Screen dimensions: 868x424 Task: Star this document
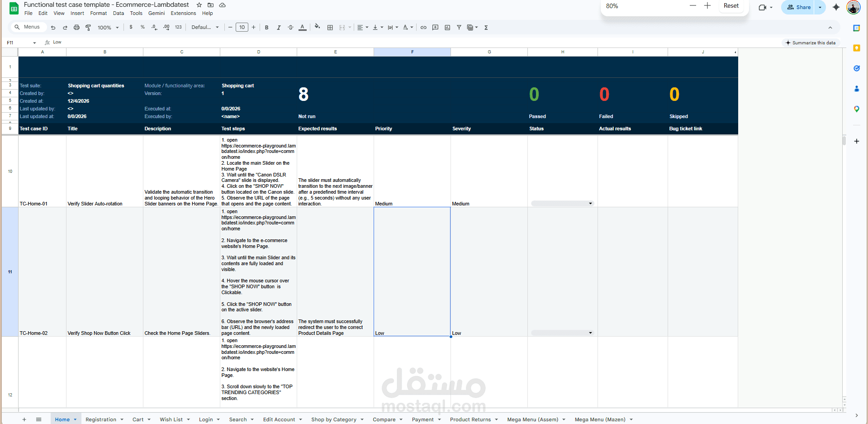coord(199,5)
